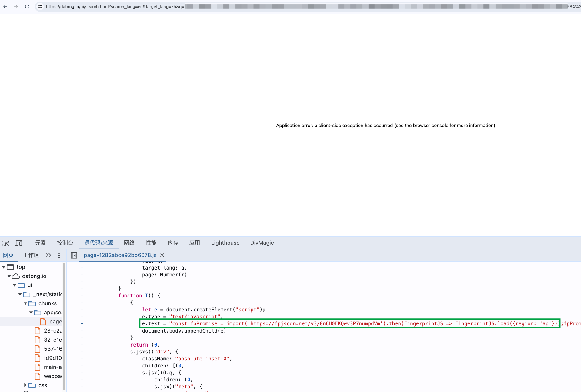Close the page-1282abce92bb6078.js file tab
Screen dimensions: 581x392
[x=162, y=255]
